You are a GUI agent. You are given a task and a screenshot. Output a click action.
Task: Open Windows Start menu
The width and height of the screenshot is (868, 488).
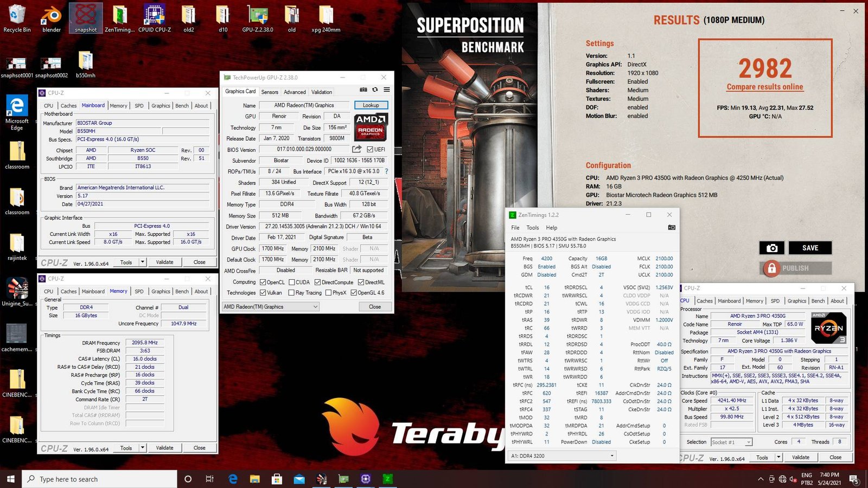tap(11, 479)
